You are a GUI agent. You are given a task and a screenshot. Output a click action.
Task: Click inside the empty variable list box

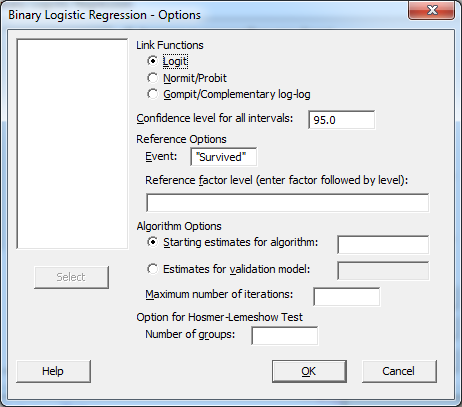(72, 144)
